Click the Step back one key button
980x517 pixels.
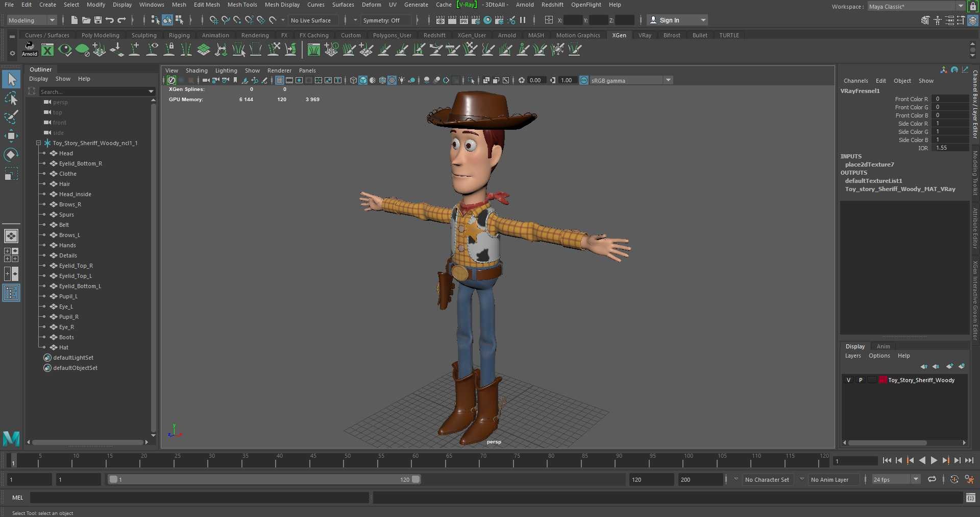pyautogui.click(x=910, y=460)
